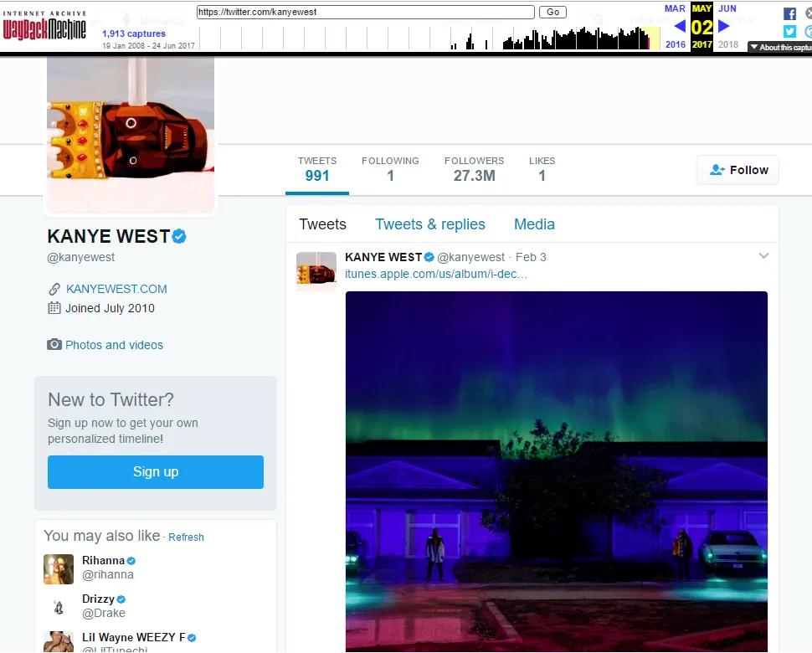Viewport: 812px width, 653px height.
Task: Click the Follow button
Action: coord(737,170)
